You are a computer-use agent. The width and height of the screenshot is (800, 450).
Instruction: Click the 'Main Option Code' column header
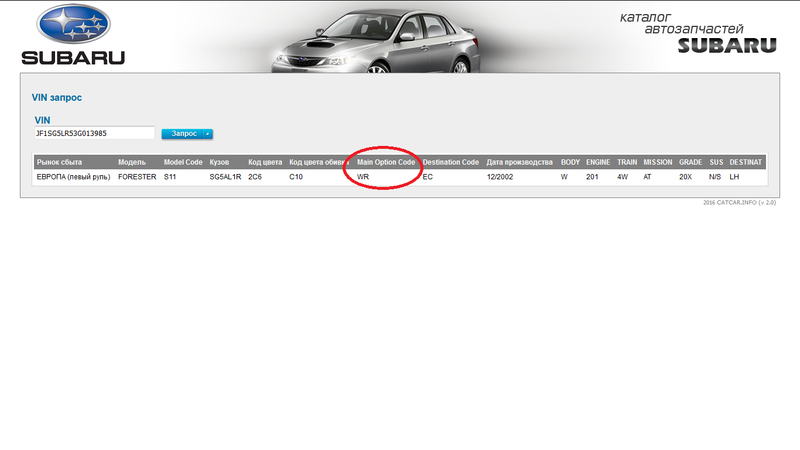pyautogui.click(x=386, y=162)
